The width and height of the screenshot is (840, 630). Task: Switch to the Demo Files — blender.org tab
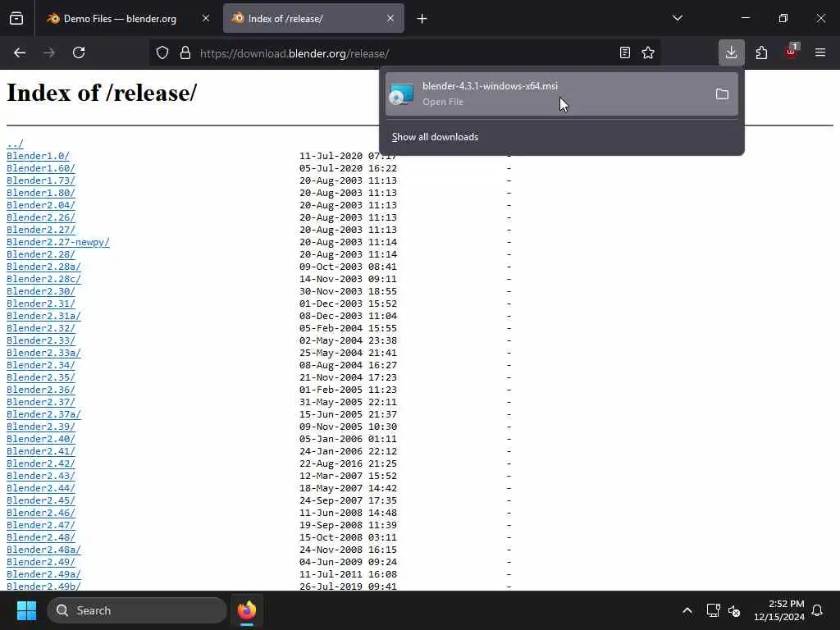[120, 19]
